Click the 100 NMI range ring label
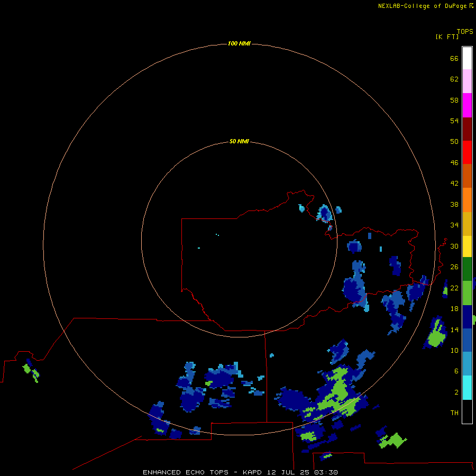The image size is (476, 476). pos(239,43)
